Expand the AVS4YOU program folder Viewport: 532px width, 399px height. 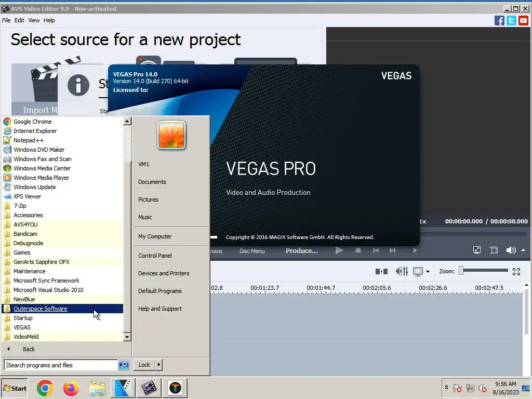[62, 224]
